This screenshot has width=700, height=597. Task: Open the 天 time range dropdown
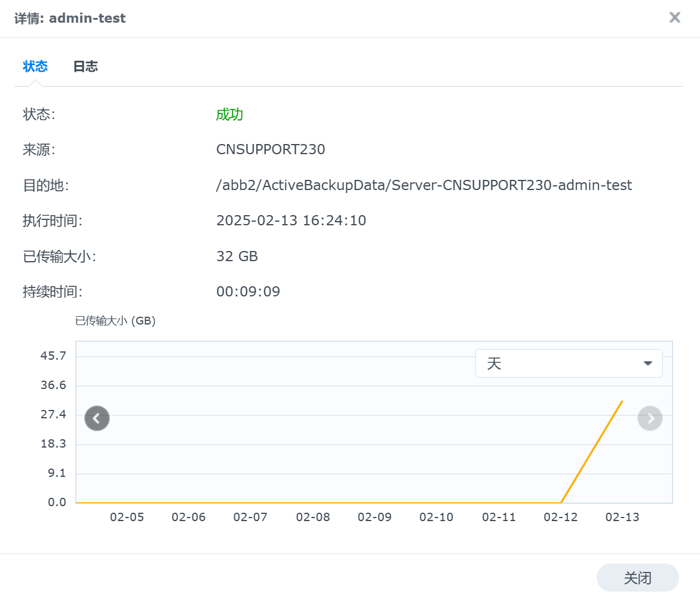point(569,363)
